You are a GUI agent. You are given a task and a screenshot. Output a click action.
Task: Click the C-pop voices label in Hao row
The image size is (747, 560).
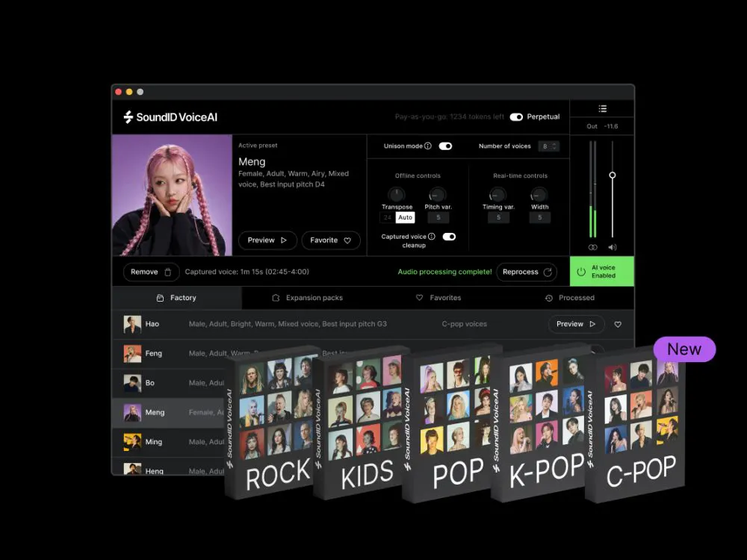point(465,324)
